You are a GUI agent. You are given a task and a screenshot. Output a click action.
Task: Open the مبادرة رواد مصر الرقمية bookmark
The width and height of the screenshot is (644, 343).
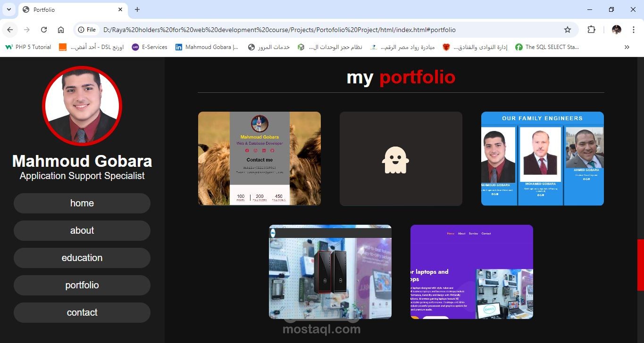coord(402,47)
